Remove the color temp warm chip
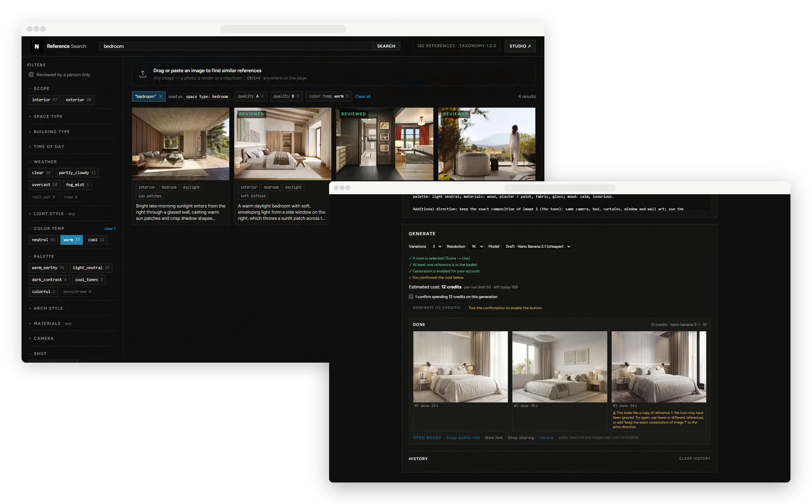This screenshot has height=504, width=812. coord(347,96)
